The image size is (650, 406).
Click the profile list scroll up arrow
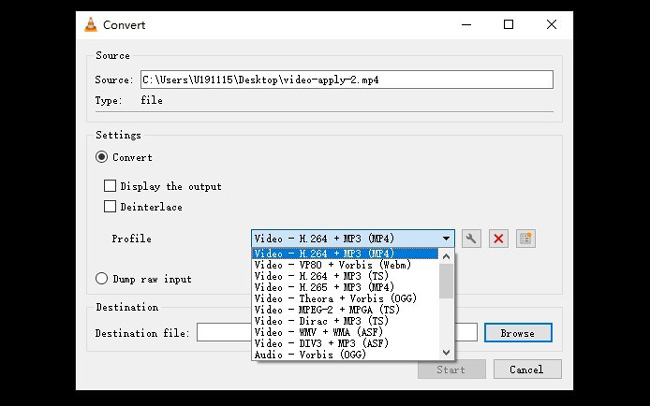[446, 256]
